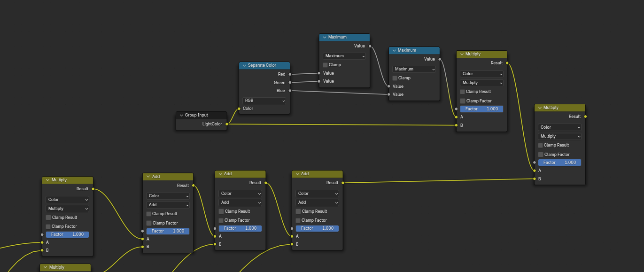Click the Blue output socket of Separate Color
Image resolution: width=644 pixels, height=272 pixels.
point(290,91)
